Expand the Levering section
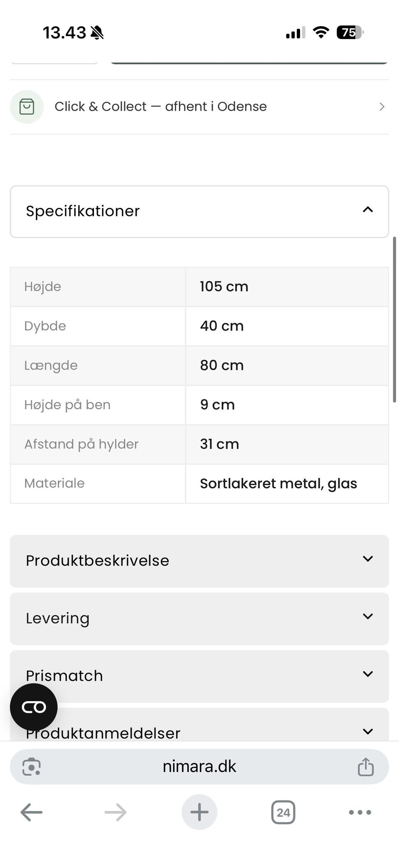The width and height of the screenshot is (399, 868). pyautogui.click(x=199, y=618)
